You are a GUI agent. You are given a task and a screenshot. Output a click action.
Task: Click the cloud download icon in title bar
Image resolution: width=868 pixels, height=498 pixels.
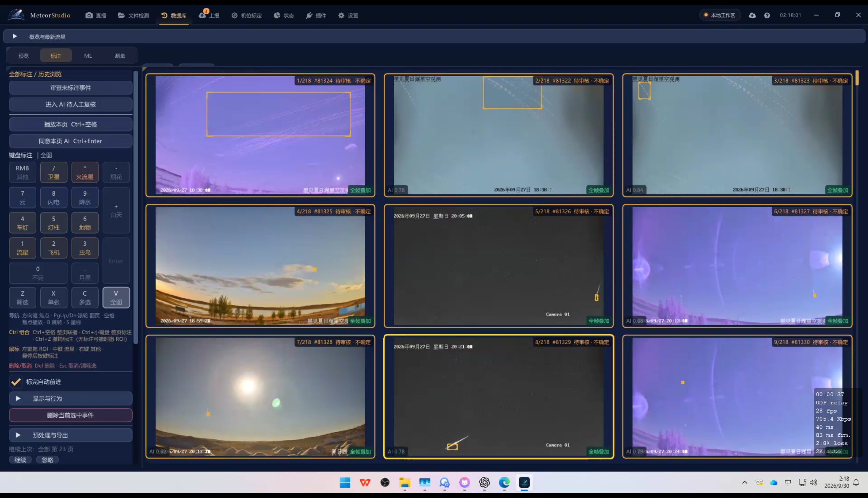coord(752,15)
